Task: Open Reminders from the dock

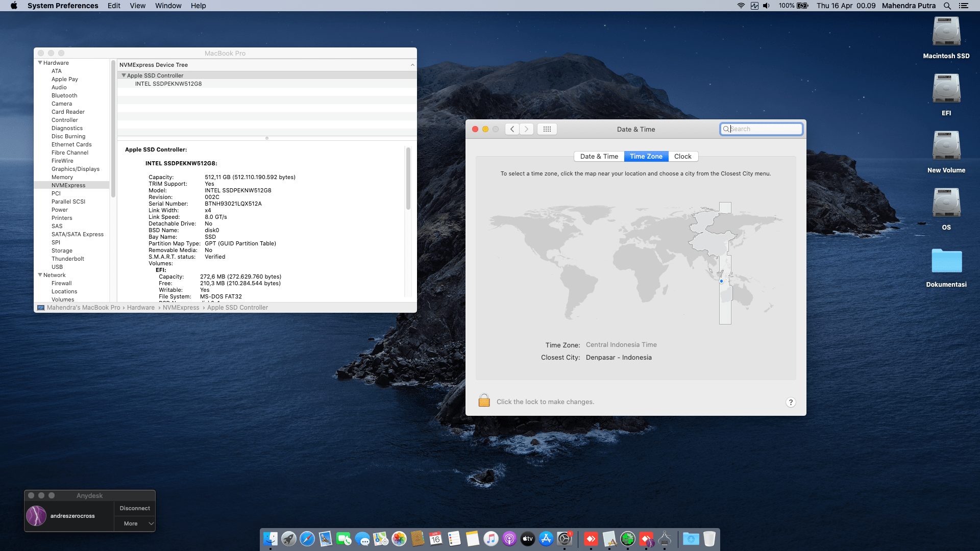Action: point(454,539)
